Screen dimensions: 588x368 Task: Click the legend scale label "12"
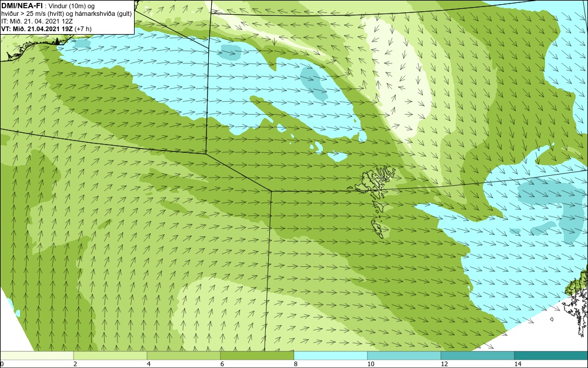click(444, 364)
